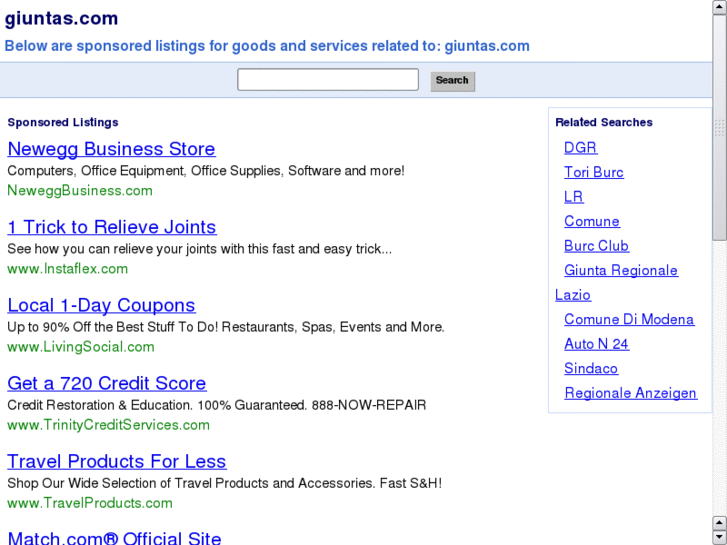The width and height of the screenshot is (727, 545).
Task: Select the Tori Burc related search
Action: pos(594,172)
